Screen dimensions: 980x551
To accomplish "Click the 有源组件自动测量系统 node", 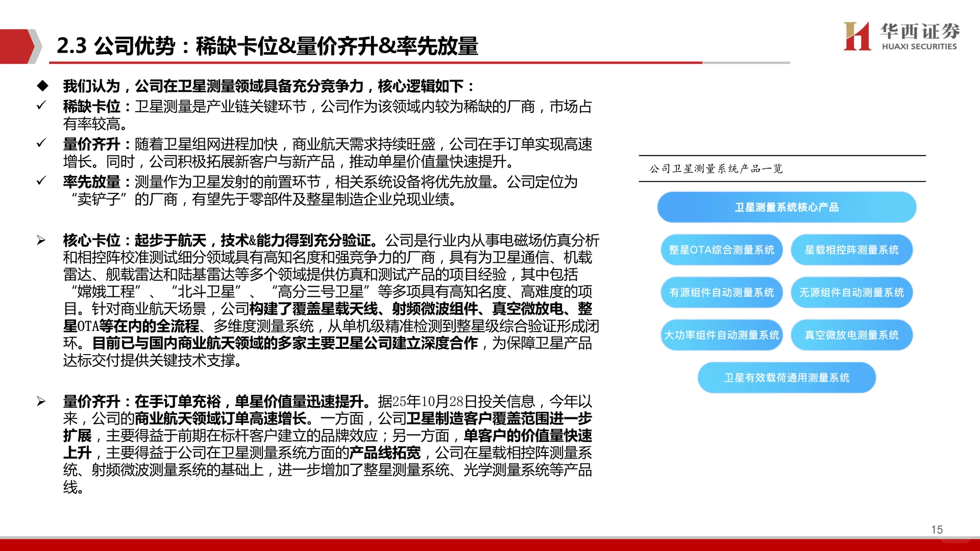I will 722,292.
